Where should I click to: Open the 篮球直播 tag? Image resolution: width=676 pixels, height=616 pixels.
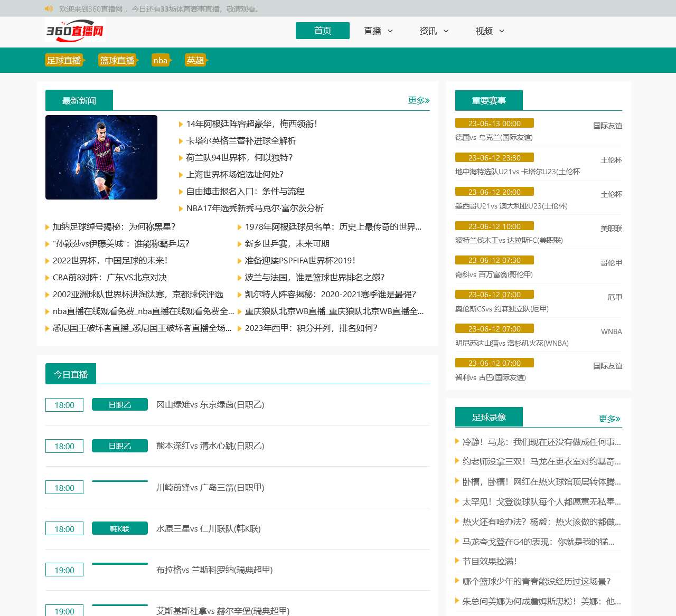[117, 60]
